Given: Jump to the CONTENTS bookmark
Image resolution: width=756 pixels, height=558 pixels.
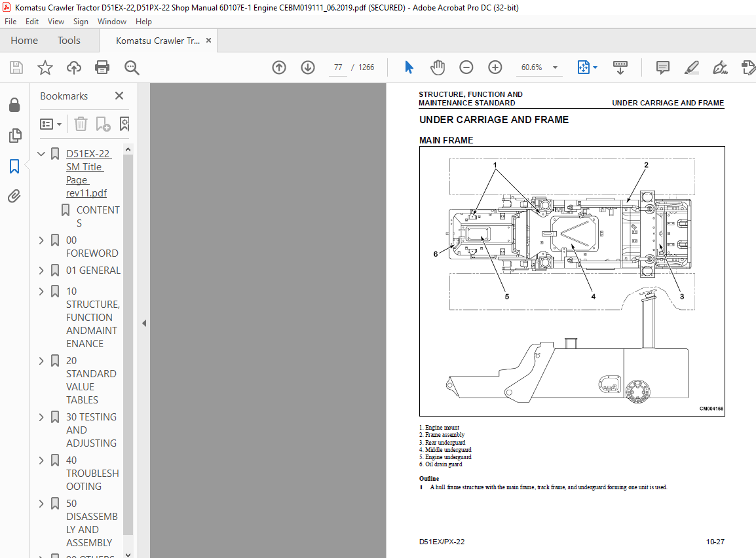Looking at the screenshot, I should pos(98,216).
